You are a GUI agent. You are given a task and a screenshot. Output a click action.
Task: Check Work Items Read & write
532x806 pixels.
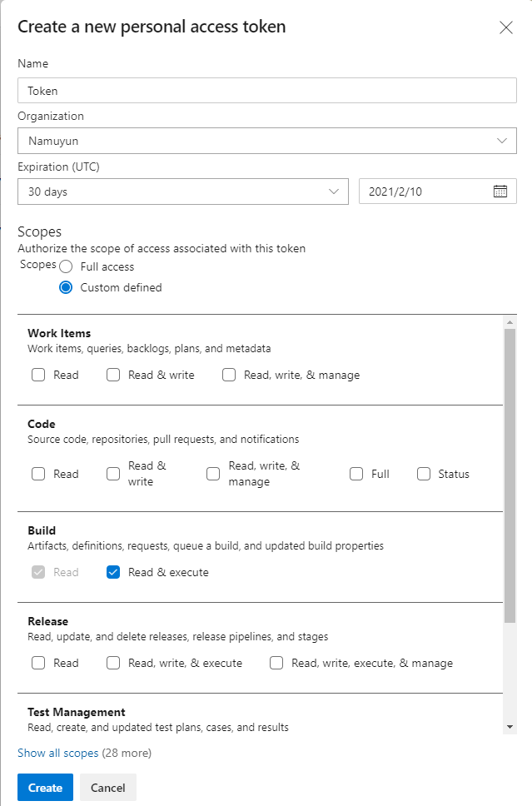click(x=113, y=375)
